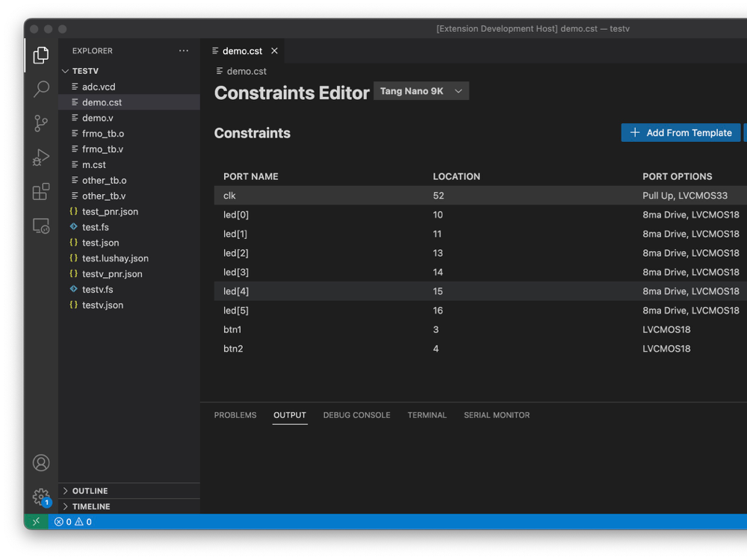Open the Manage gear icon
This screenshot has width=747, height=560.
click(41, 497)
